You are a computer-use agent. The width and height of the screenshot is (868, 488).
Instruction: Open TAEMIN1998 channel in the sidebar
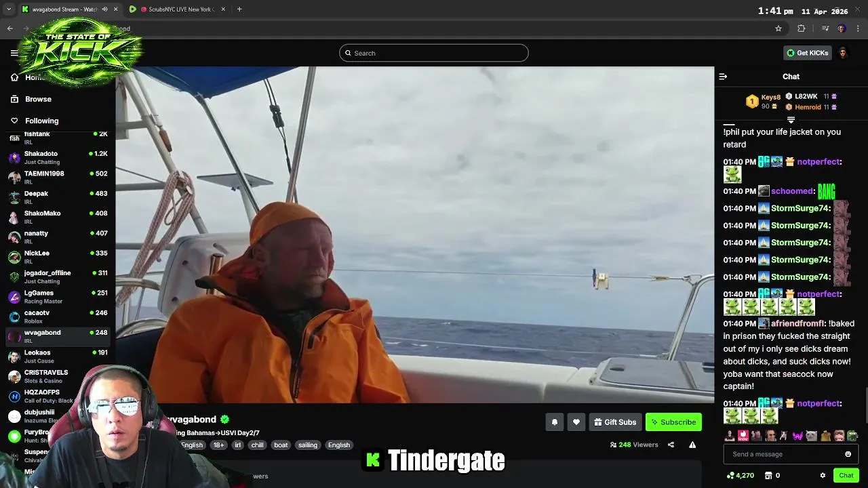pos(58,178)
